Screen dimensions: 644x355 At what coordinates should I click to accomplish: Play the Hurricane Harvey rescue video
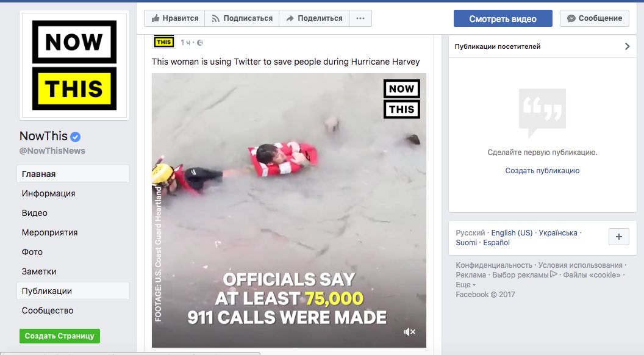tap(288, 210)
